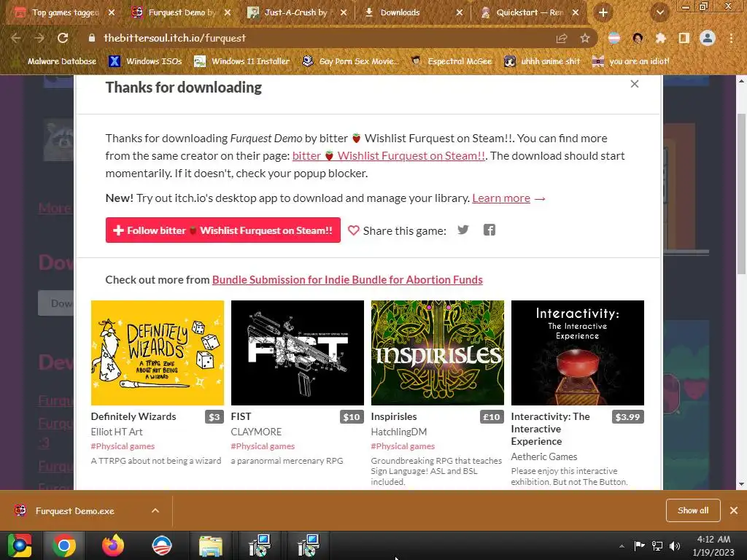Open the Windows 11 Installer bookmark

[x=242, y=61]
